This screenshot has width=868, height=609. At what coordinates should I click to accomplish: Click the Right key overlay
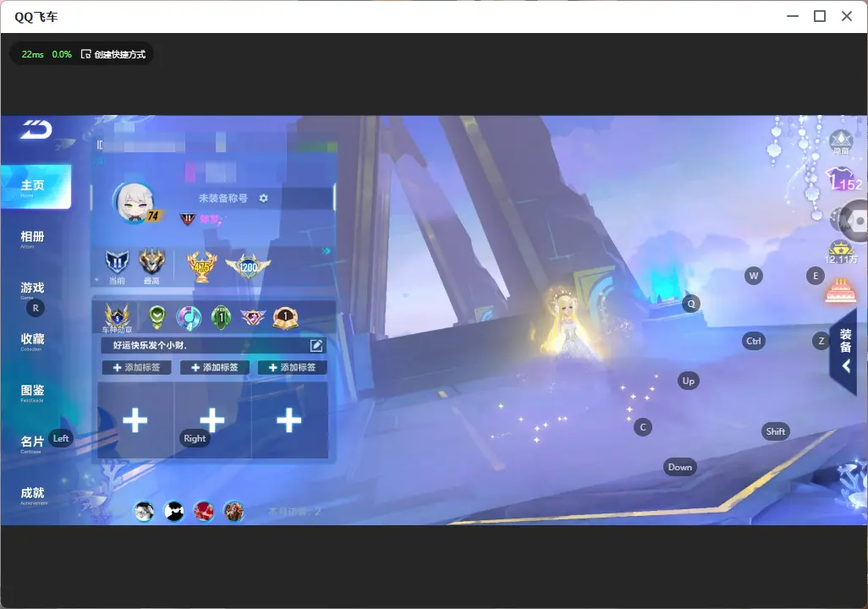[x=195, y=438]
